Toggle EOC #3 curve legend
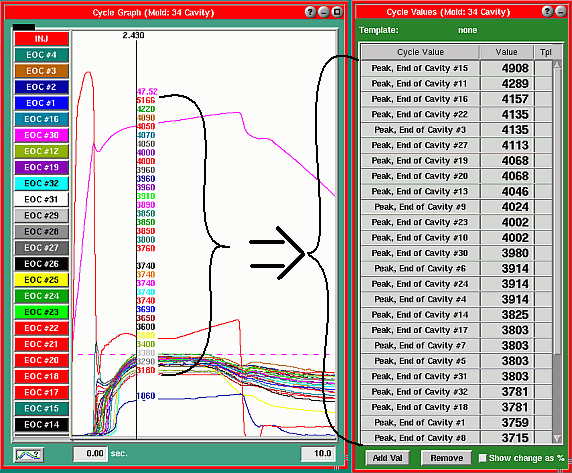Viewport: 572px width, 473px height. (42, 71)
